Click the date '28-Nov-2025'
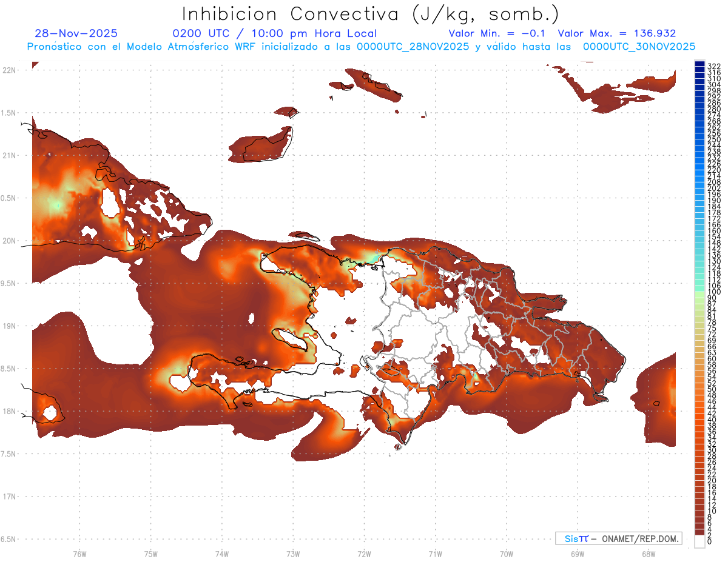This screenshot has height=562, width=728. click(76, 33)
